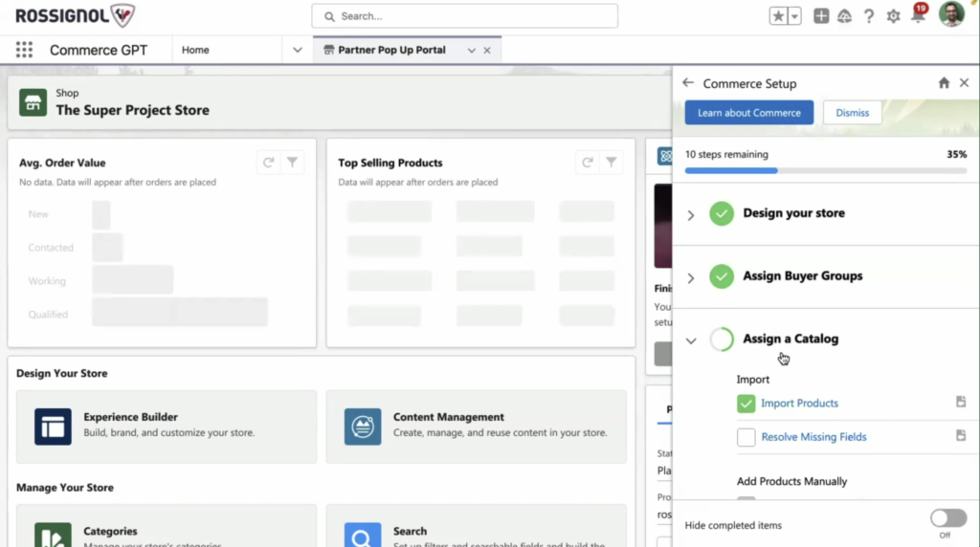Click the Experience Builder title

pyautogui.click(x=130, y=417)
